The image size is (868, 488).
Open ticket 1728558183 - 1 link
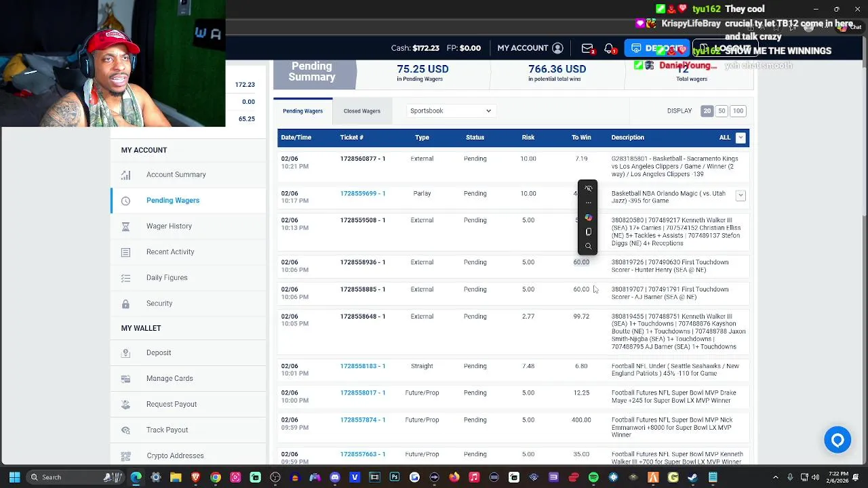point(363,366)
